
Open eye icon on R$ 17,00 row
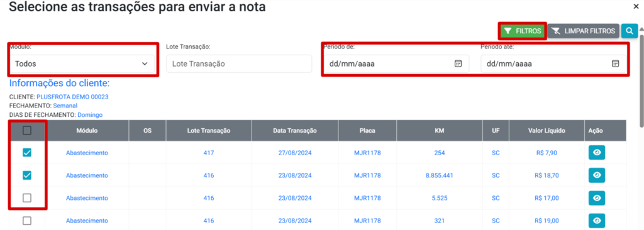597,198
